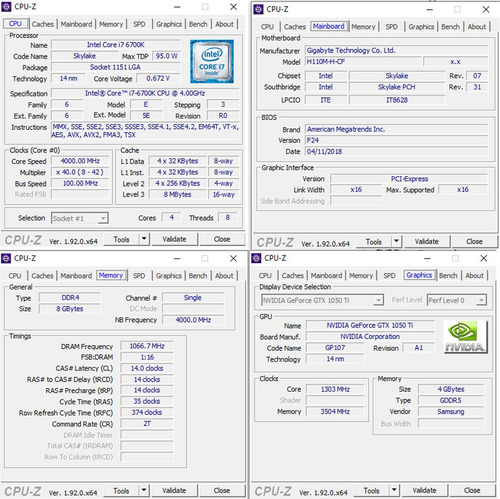500x499 pixels.
Task: Click the Multiplier value x 40.0 (8 - 42)
Action: pos(80,172)
